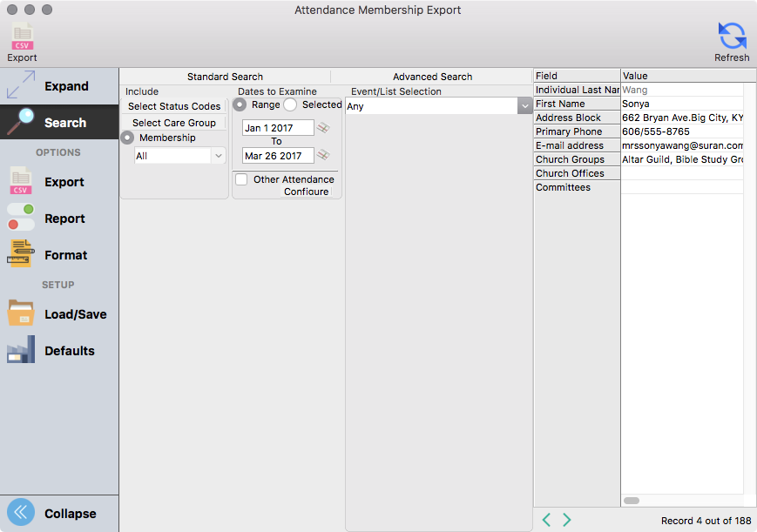Open the Membership All dropdown
Screen dimensions: 757x532
click(180, 156)
